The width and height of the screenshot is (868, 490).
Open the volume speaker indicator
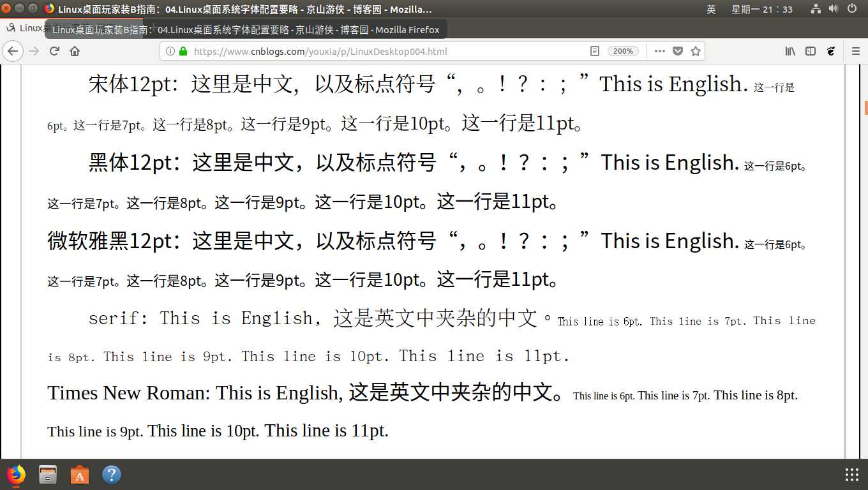pos(834,9)
